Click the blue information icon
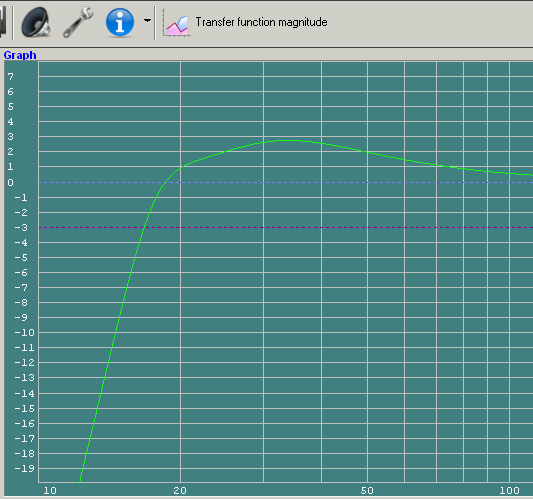 coord(120,22)
